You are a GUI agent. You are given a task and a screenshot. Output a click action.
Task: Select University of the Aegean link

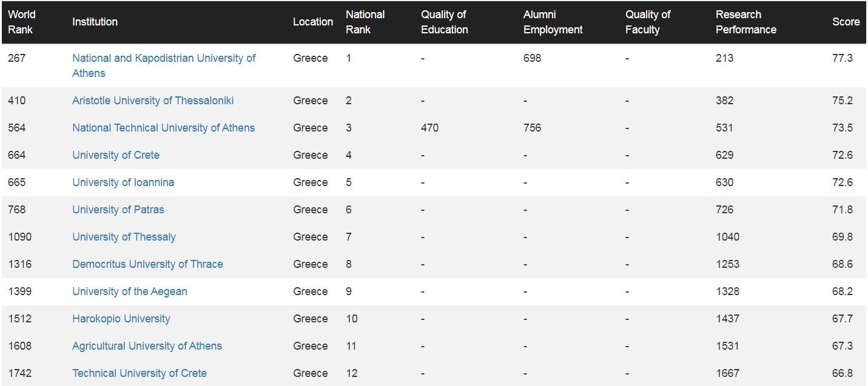pyautogui.click(x=130, y=291)
